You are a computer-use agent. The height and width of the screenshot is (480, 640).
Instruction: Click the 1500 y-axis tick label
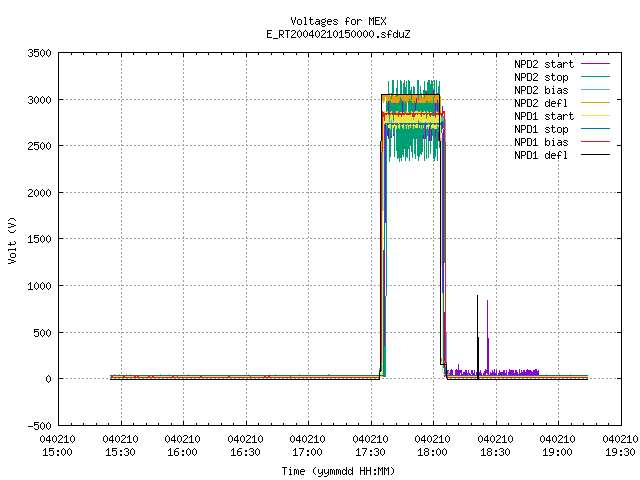39,239
